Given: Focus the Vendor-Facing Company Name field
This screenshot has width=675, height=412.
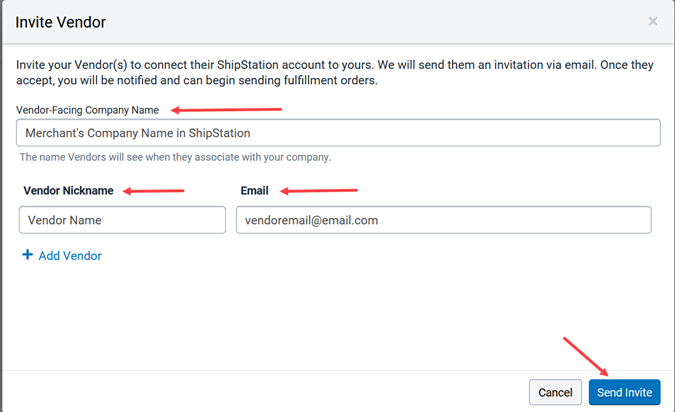Looking at the screenshot, I should [338, 133].
